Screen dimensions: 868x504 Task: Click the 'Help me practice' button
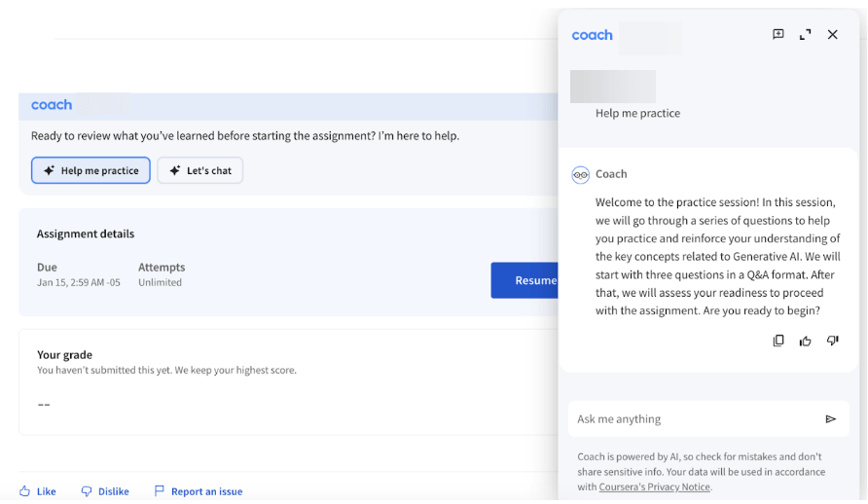click(90, 170)
